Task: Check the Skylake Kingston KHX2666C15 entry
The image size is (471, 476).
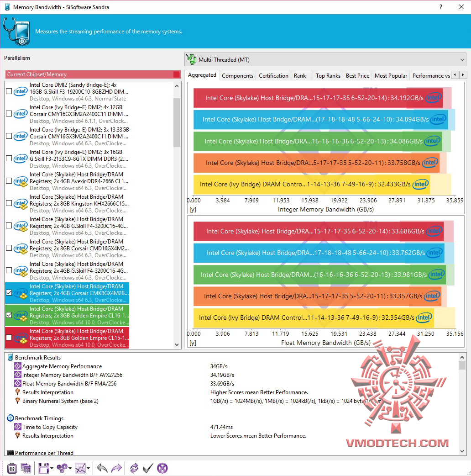Action: click(x=9, y=203)
